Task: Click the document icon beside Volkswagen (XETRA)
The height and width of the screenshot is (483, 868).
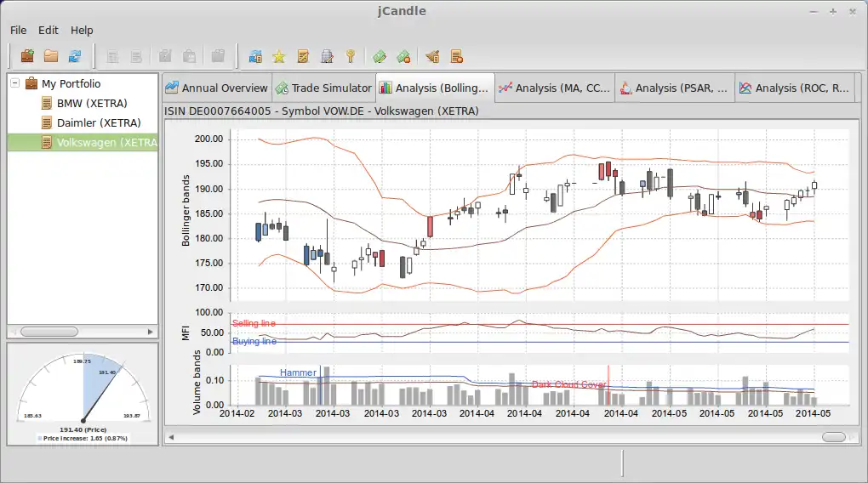Action: click(x=47, y=142)
